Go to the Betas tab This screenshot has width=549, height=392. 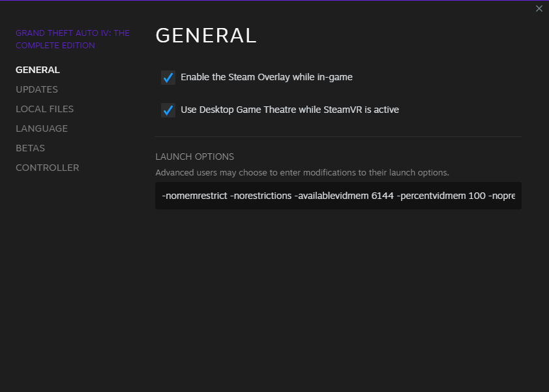point(31,149)
